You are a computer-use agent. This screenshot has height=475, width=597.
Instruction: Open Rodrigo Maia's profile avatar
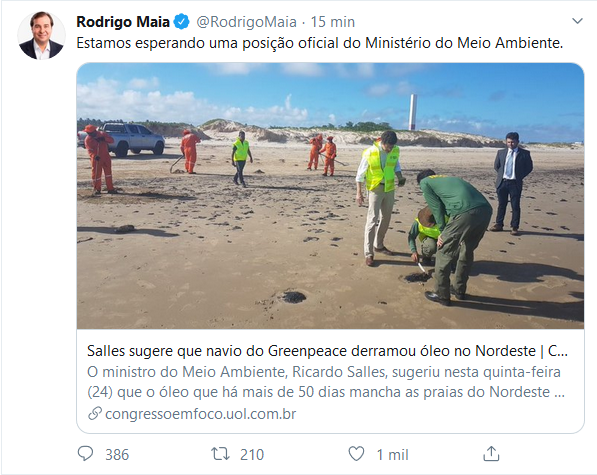click(x=42, y=35)
